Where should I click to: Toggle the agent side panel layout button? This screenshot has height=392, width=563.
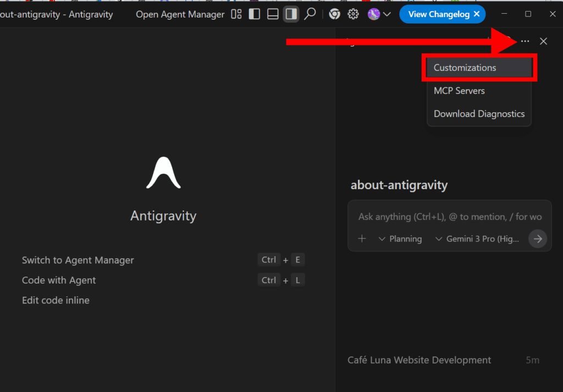pos(291,14)
